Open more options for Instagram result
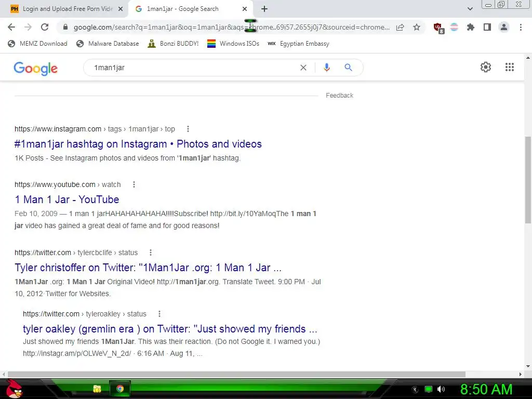 pos(188,129)
